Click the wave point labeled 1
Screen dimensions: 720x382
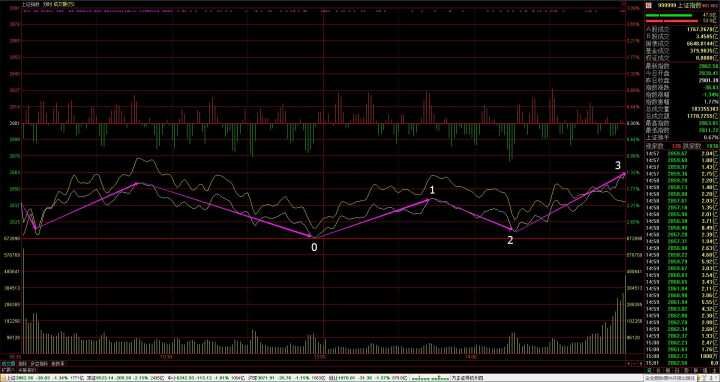428,199
